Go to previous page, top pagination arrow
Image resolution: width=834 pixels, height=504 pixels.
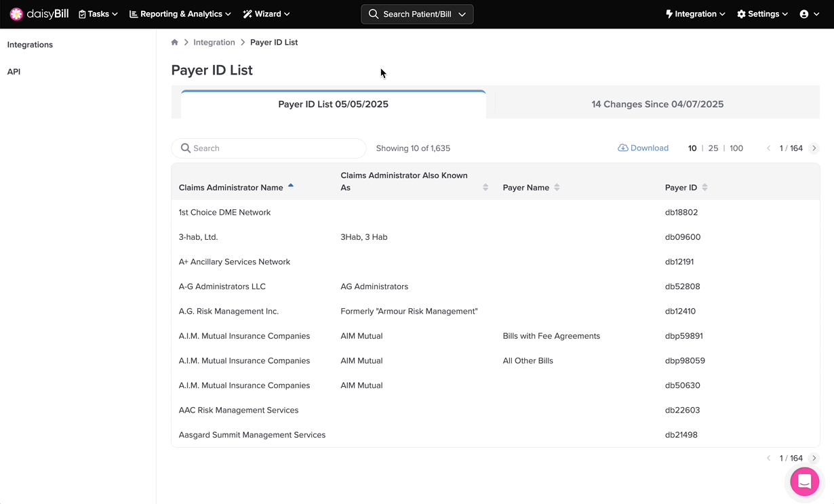click(x=769, y=148)
